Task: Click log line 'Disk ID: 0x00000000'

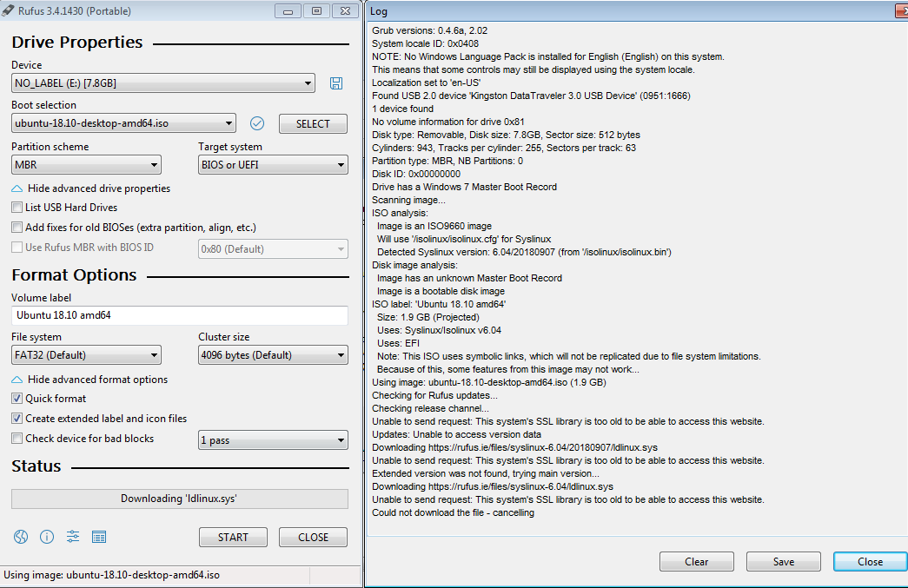Action: coord(416,175)
